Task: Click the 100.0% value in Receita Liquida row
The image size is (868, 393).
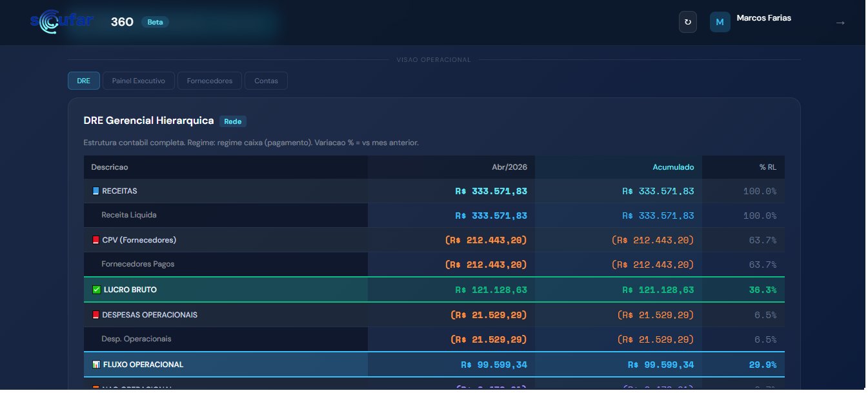Action: point(760,216)
